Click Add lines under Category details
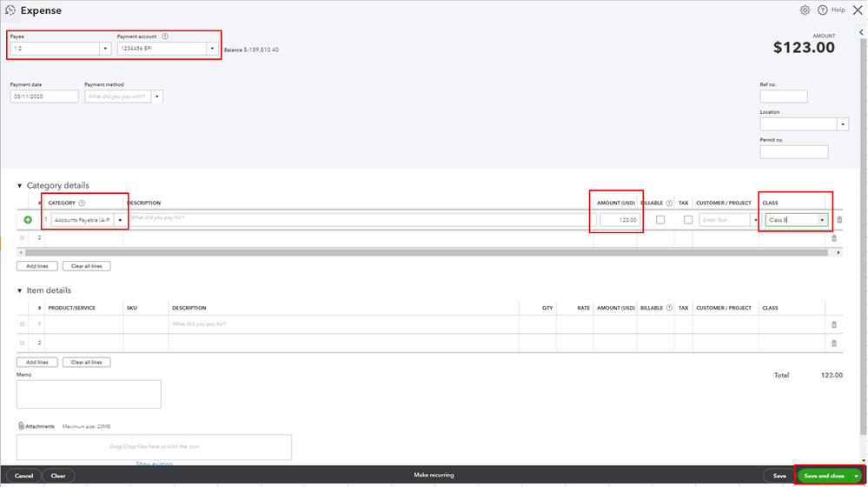Image resolution: width=868 pixels, height=487 pixels. pos(37,266)
